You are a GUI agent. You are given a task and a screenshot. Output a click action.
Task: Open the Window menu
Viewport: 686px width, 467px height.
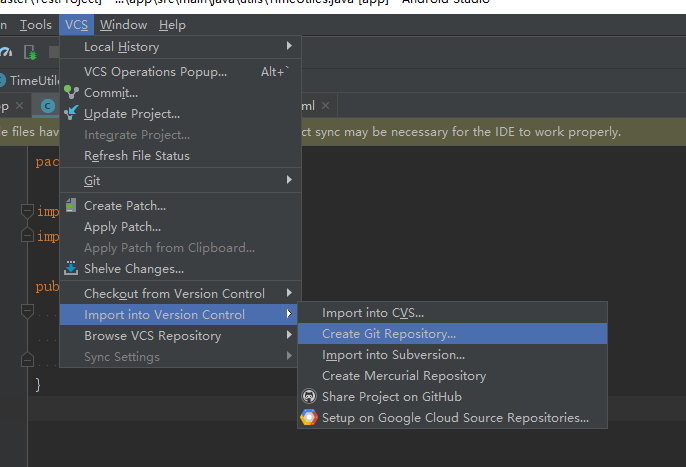tap(123, 25)
